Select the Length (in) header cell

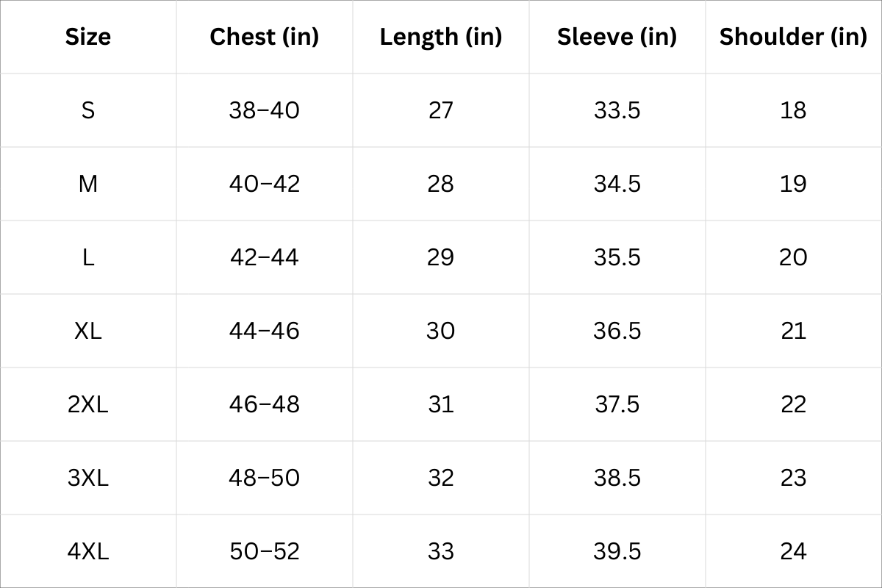click(x=441, y=37)
